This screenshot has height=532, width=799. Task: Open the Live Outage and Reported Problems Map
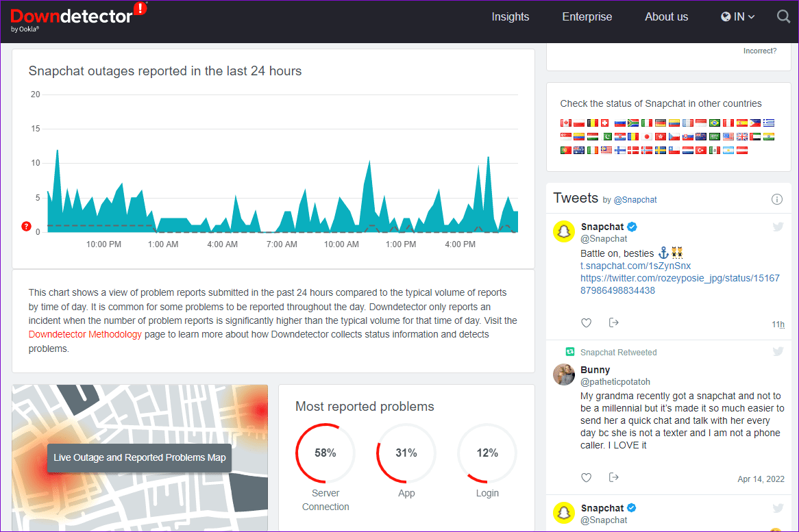tap(139, 457)
